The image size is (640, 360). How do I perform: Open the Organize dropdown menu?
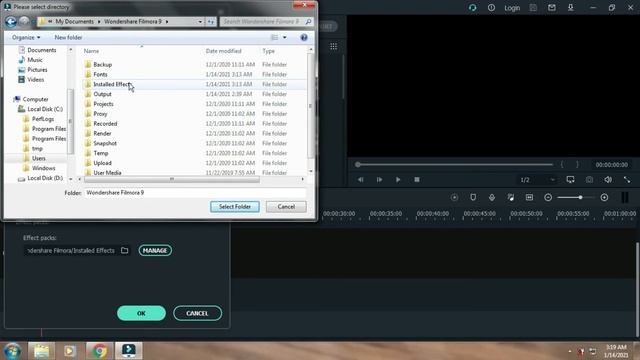pyautogui.click(x=26, y=37)
